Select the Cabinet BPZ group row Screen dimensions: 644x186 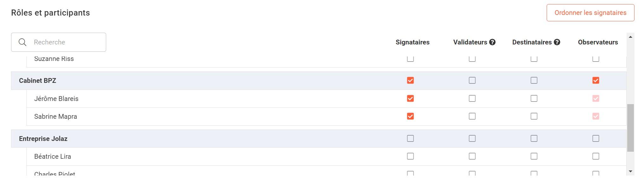coord(319,81)
